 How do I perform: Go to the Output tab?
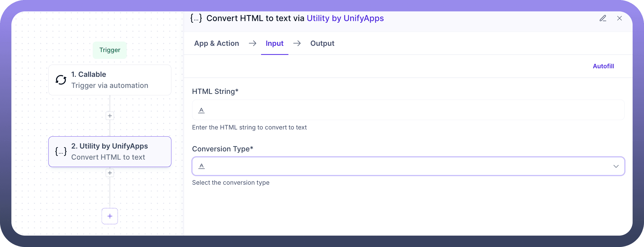(x=322, y=44)
